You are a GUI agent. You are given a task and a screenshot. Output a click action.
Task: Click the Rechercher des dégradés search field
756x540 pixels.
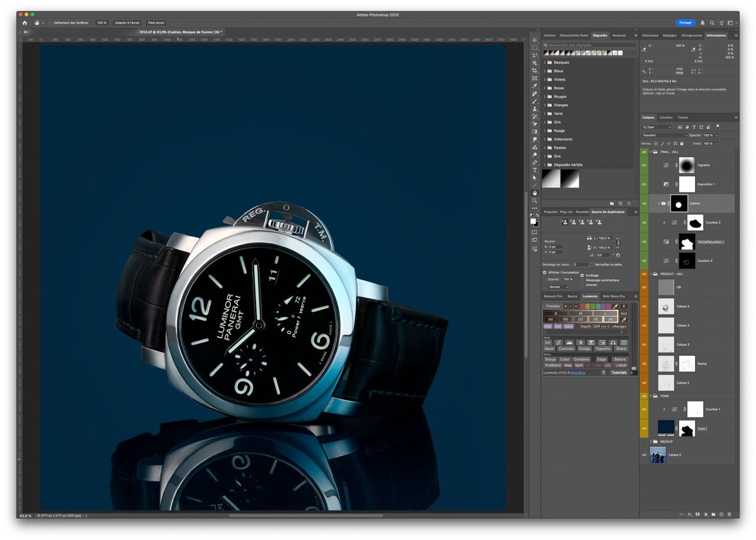point(591,45)
